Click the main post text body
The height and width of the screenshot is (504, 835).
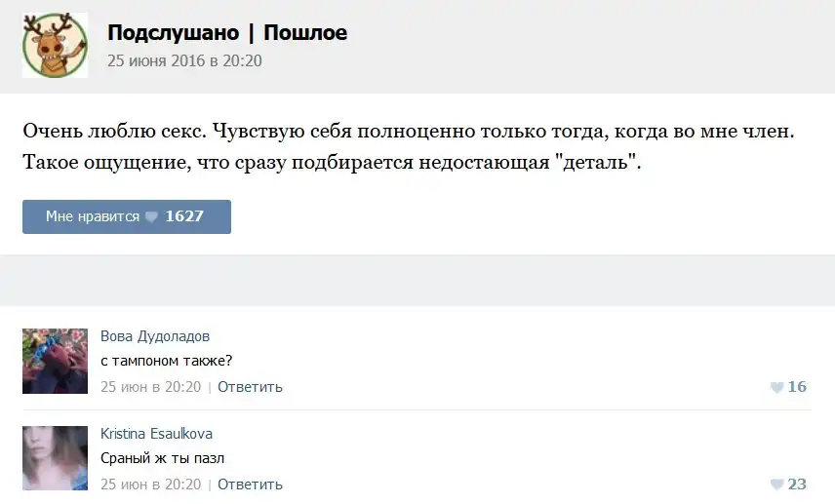tap(409, 146)
